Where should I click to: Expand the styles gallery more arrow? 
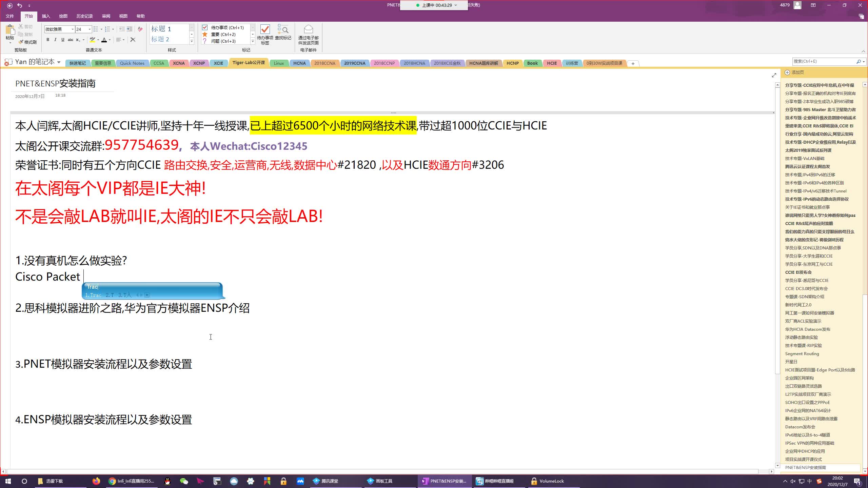[x=192, y=41]
